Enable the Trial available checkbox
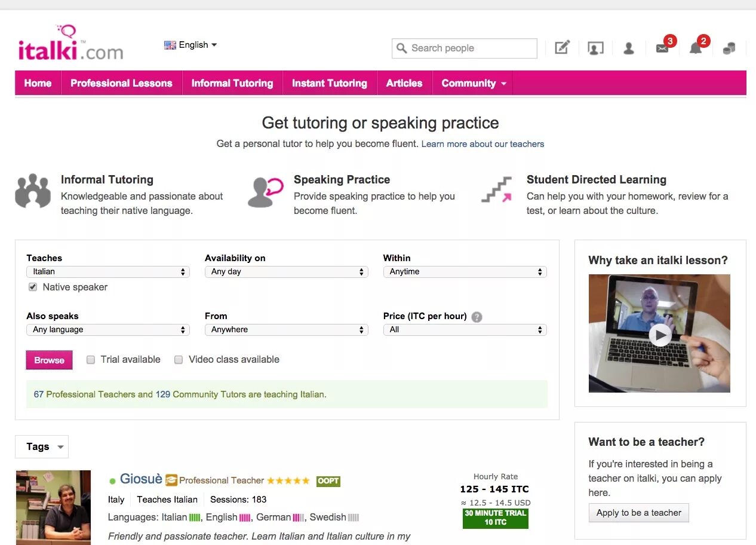Screen dimensions: 756x545 click(91, 360)
